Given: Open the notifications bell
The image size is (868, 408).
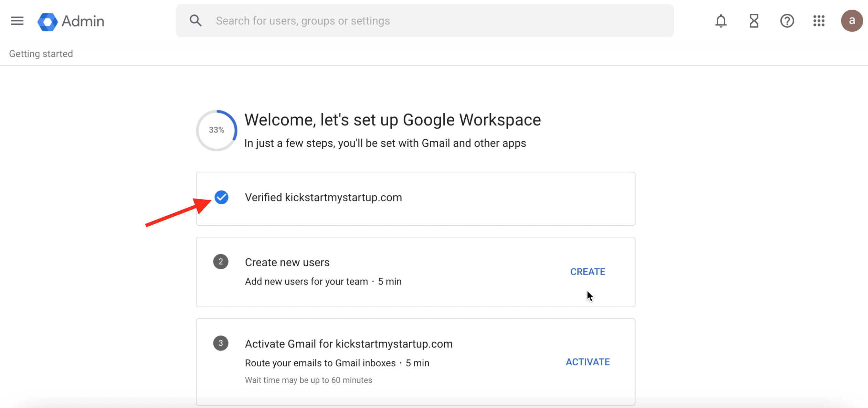Looking at the screenshot, I should [721, 21].
